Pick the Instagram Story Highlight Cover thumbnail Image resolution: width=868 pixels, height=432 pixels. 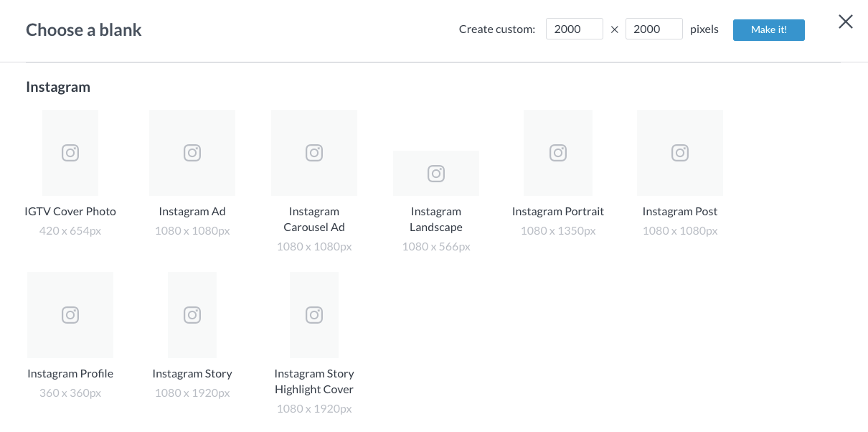[314, 315]
